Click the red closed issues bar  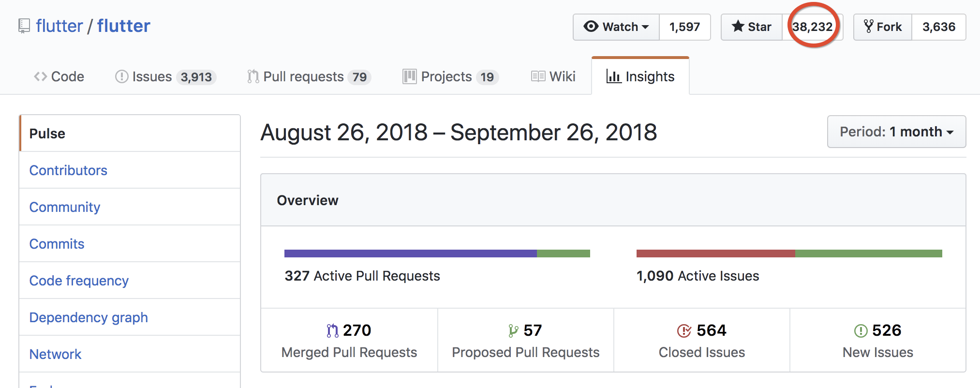click(x=715, y=254)
